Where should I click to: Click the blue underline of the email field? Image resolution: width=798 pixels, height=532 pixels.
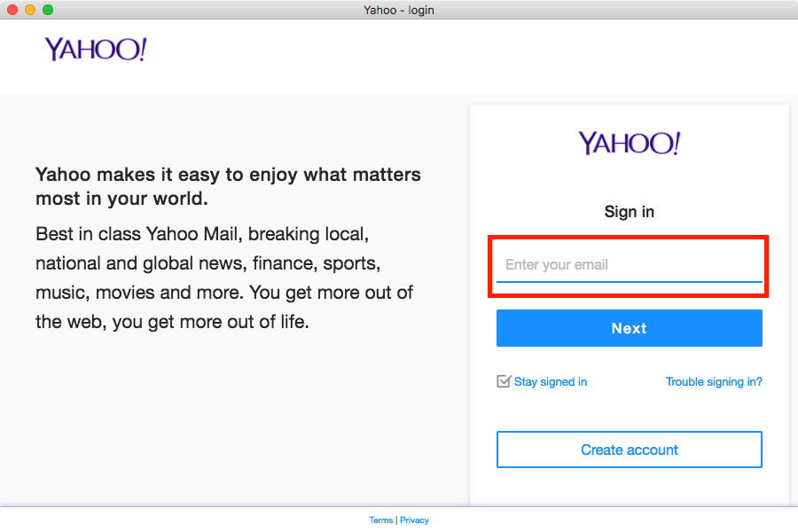(629, 282)
